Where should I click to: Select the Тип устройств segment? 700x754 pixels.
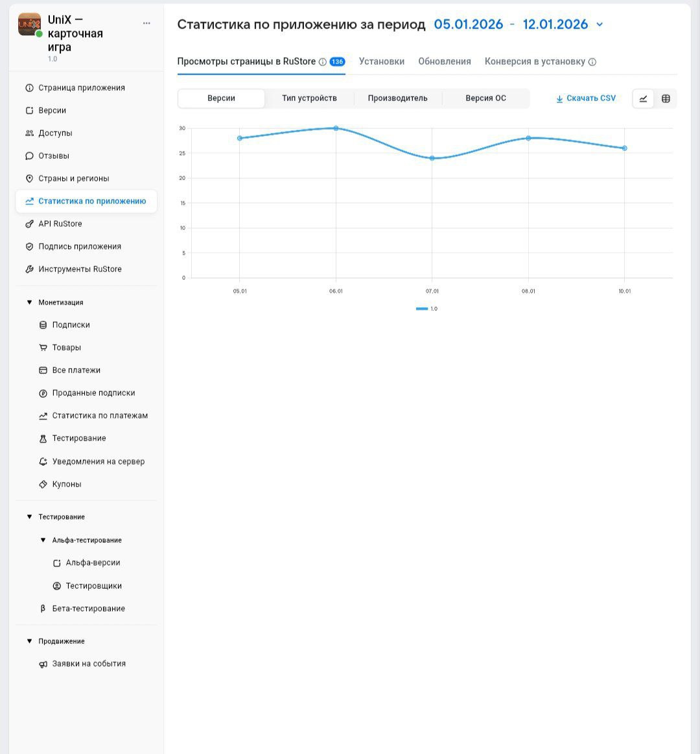[309, 98]
